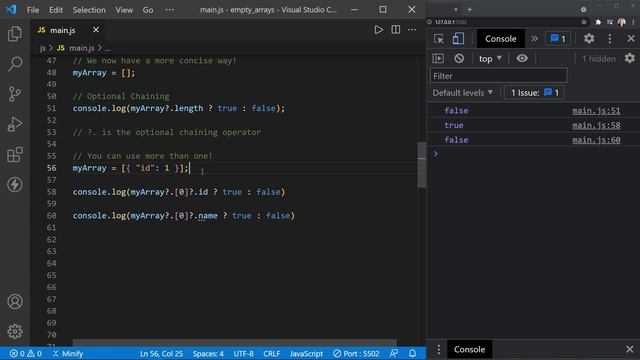This screenshot has width=640, height=360.
Task: Open the Search view in activity bar
Action: coord(15,64)
